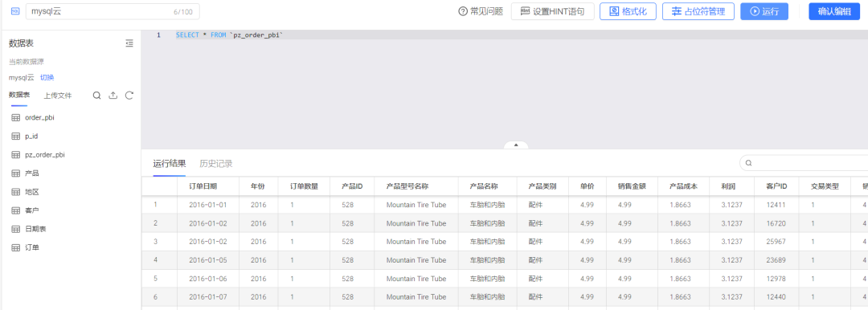
Task: Click the 产品ID column header
Action: [352, 186]
